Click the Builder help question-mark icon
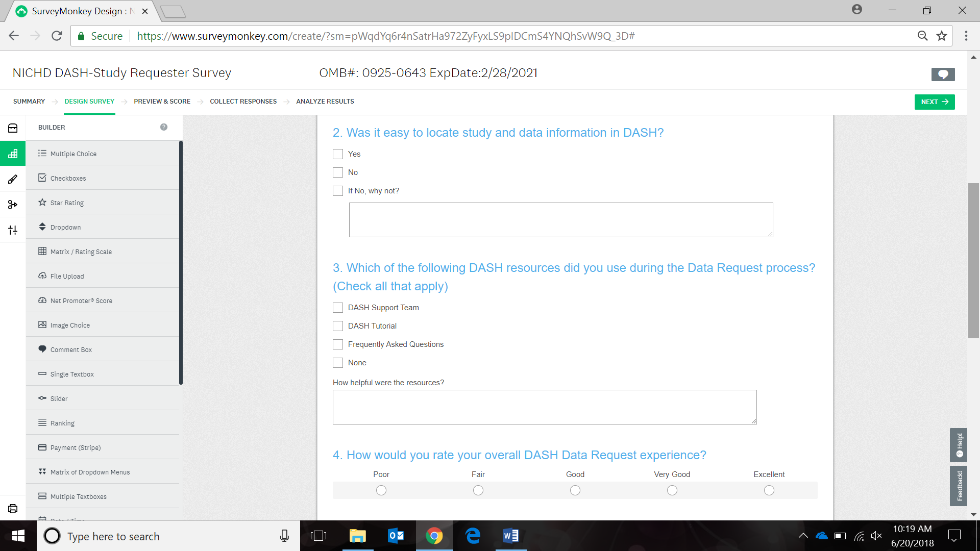Screen dimensions: 980x551 click(164, 127)
